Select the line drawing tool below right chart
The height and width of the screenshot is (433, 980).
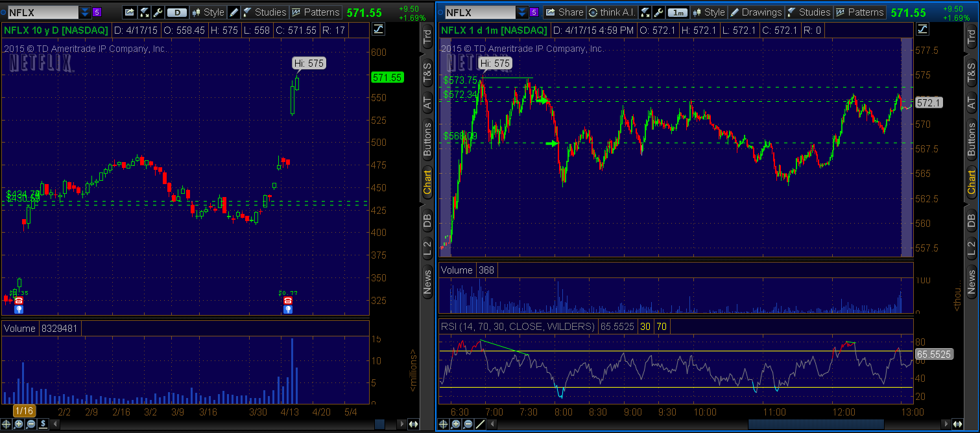(480, 424)
